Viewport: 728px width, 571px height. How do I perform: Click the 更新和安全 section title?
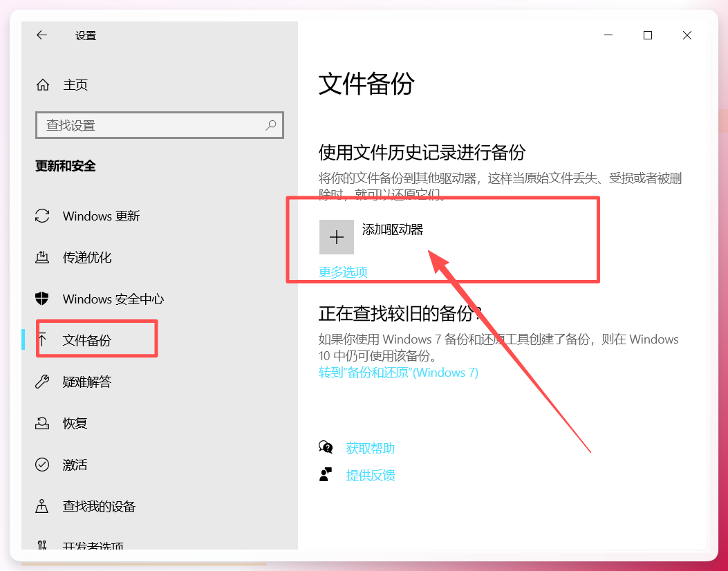[x=66, y=166]
